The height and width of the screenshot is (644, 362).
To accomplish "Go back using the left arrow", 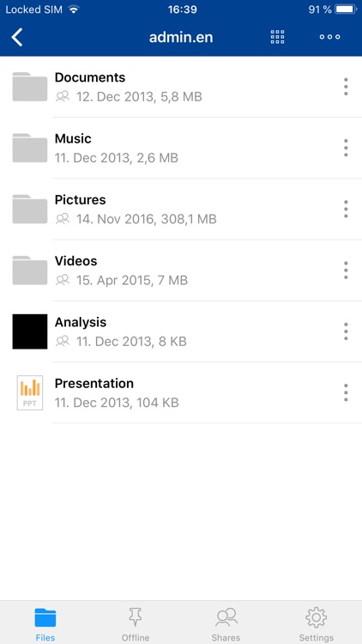I will (17, 37).
